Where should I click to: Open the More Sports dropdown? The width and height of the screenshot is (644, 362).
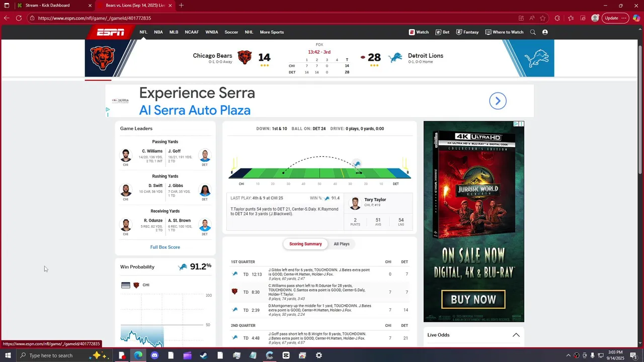(x=272, y=32)
